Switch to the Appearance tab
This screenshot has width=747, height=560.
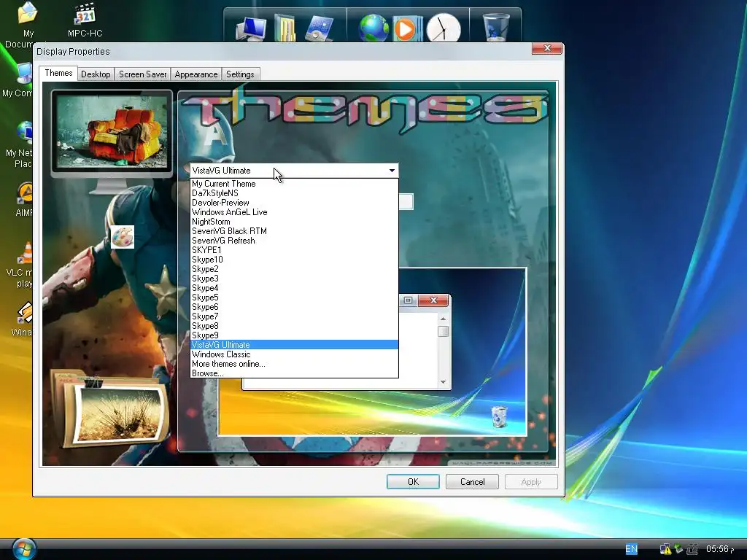pos(196,74)
